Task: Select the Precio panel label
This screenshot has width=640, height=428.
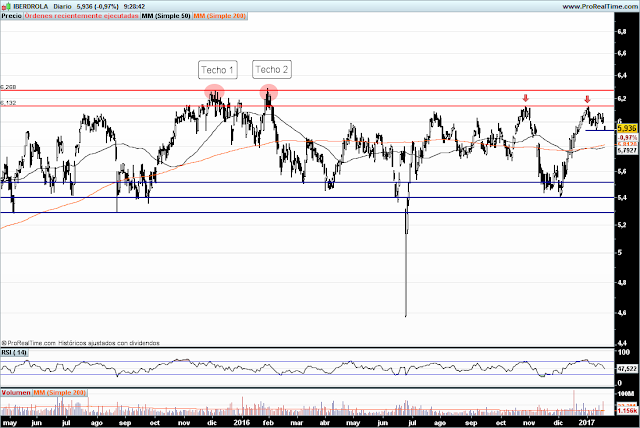Action: [x=11, y=16]
